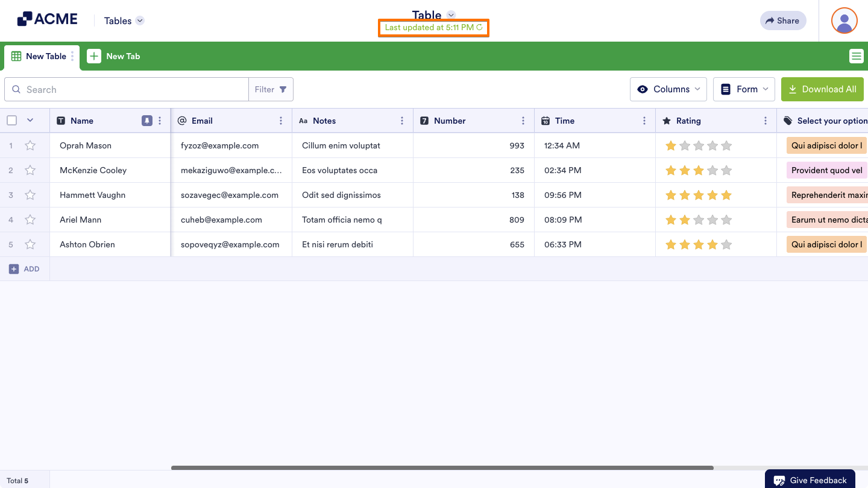This screenshot has width=868, height=488.
Task: Select the Totam officia nemo q cell
Action: [353, 220]
